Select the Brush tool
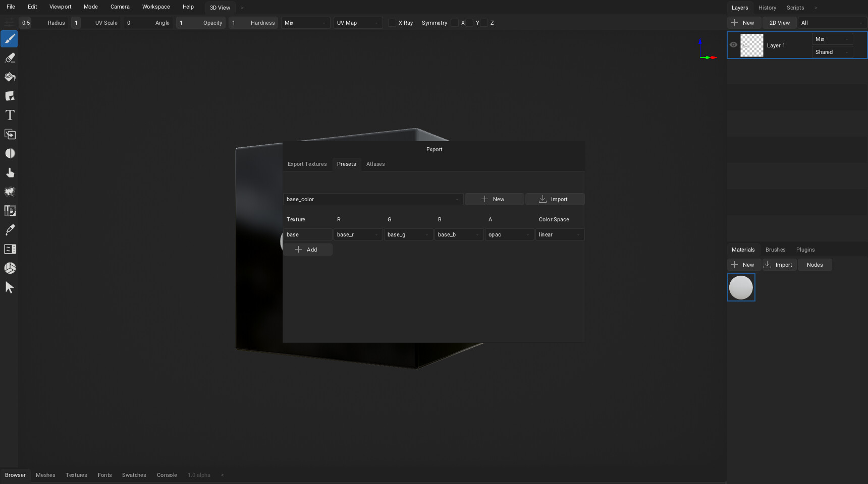This screenshot has width=868, height=484. pos(10,39)
